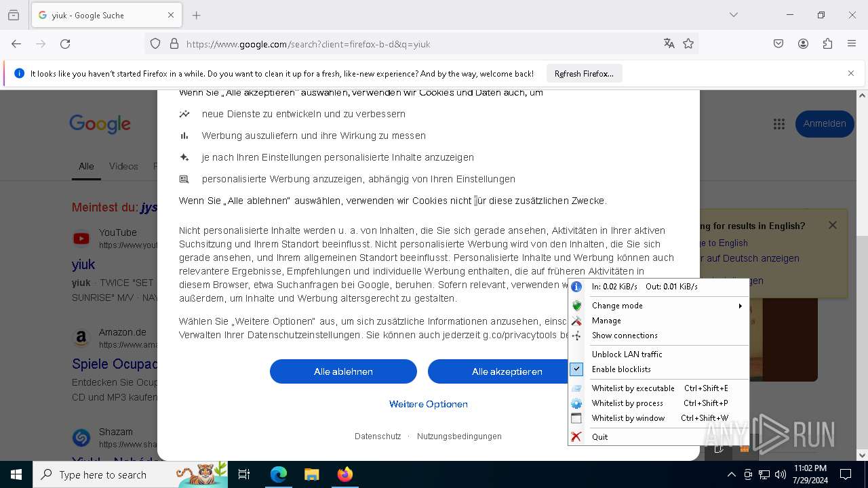Click the In/Out traffic info row
The image size is (868, 488).
tap(658, 287)
